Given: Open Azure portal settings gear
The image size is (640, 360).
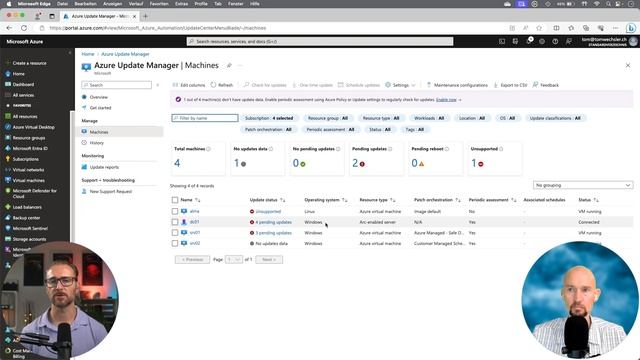Looking at the screenshot, I should (x=542, y=41).
